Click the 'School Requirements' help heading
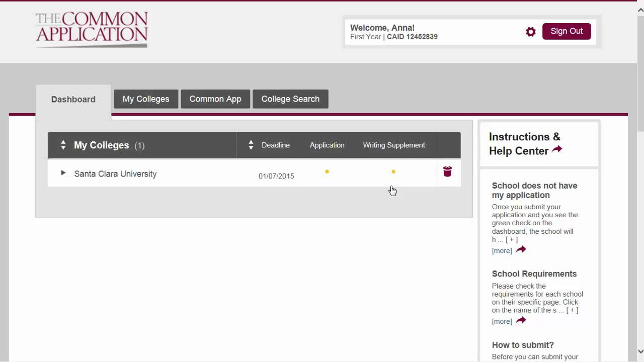 point(534,274)
